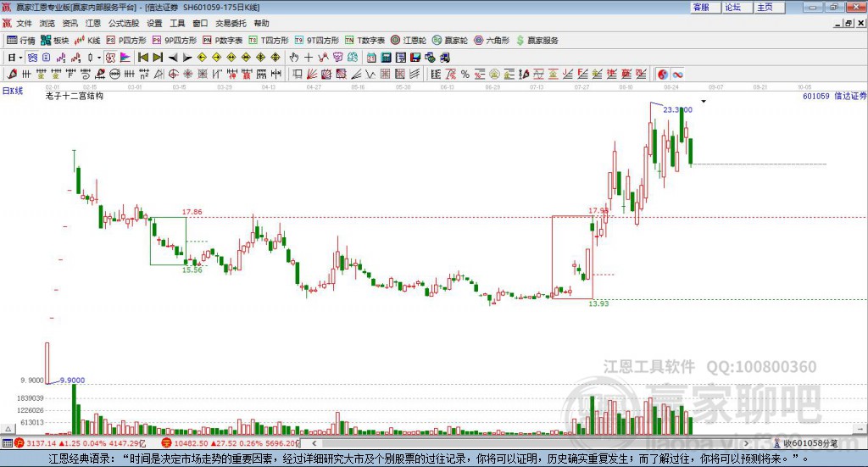Screen dimensions: 868x467
Task: Click the red crosshair target icon
Action: pos(173,74)
